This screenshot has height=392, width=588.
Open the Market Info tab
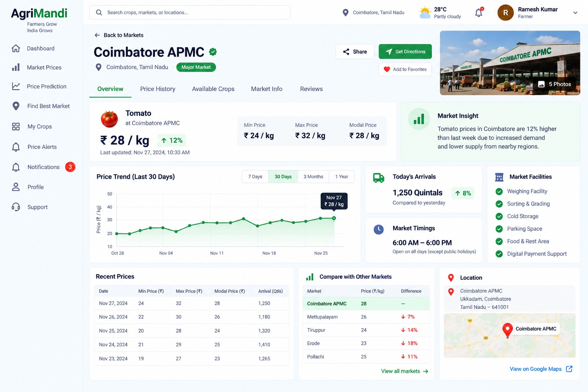(267, 89)
